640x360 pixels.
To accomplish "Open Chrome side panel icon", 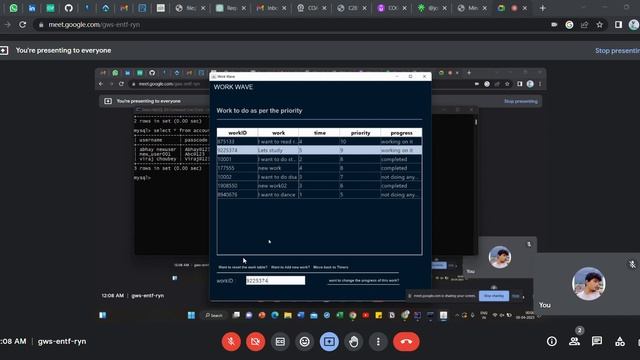I will pyautogui.click(x=618, y=25).
